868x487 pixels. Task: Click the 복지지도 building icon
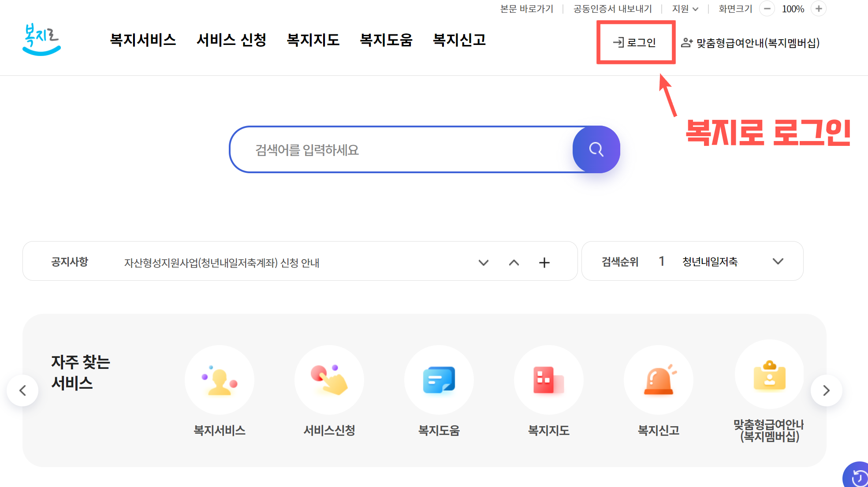pos(548,379)
